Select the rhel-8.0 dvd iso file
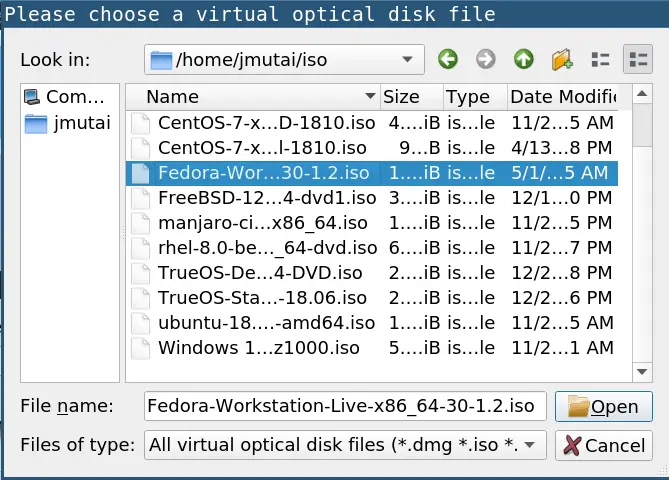Viewport: 669px width, 480px height. (x=372, y=248)
